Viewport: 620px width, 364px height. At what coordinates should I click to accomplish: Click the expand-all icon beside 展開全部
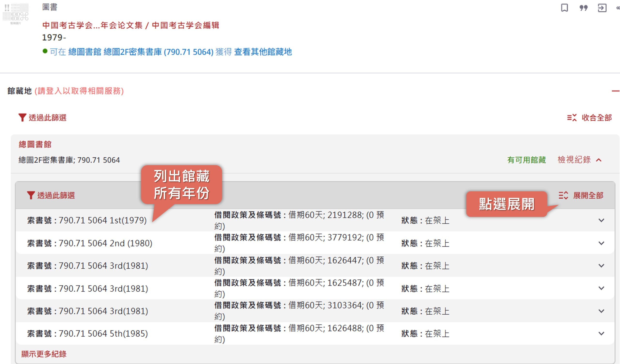point(563,195)
